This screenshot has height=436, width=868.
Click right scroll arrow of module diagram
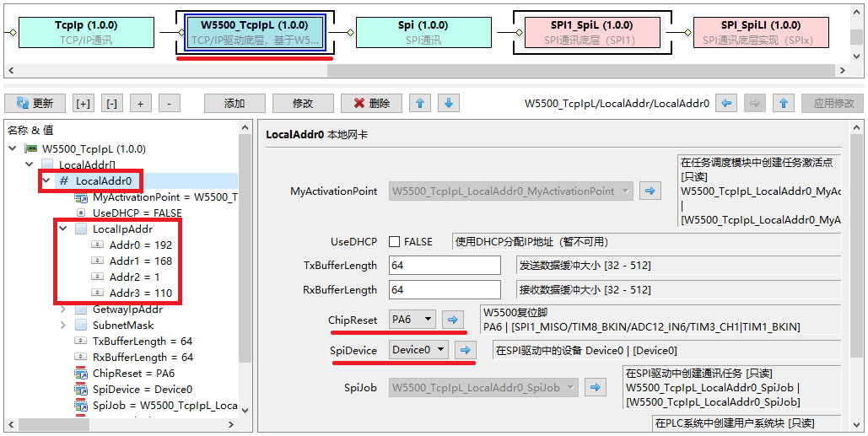point(842,71)
